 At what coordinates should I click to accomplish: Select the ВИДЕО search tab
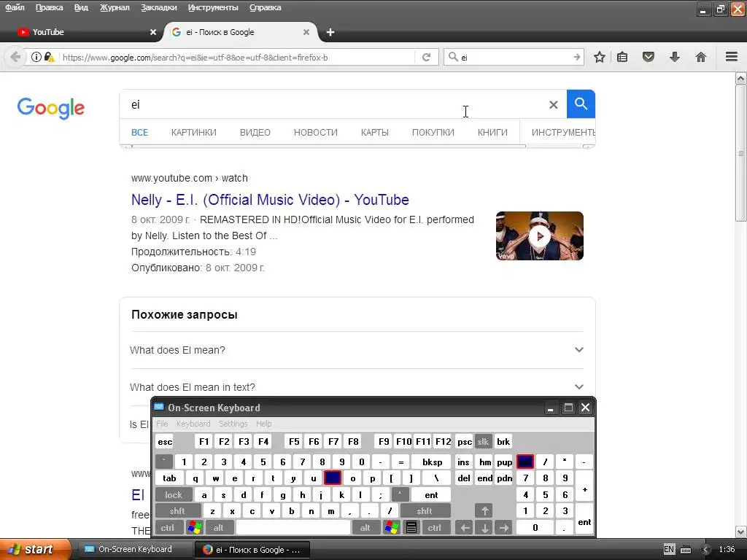click(x=255, y=133)
